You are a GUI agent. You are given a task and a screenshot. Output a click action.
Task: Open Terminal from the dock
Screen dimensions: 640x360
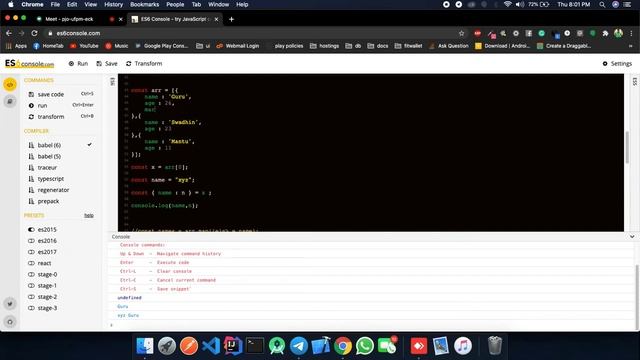[255, 346]
